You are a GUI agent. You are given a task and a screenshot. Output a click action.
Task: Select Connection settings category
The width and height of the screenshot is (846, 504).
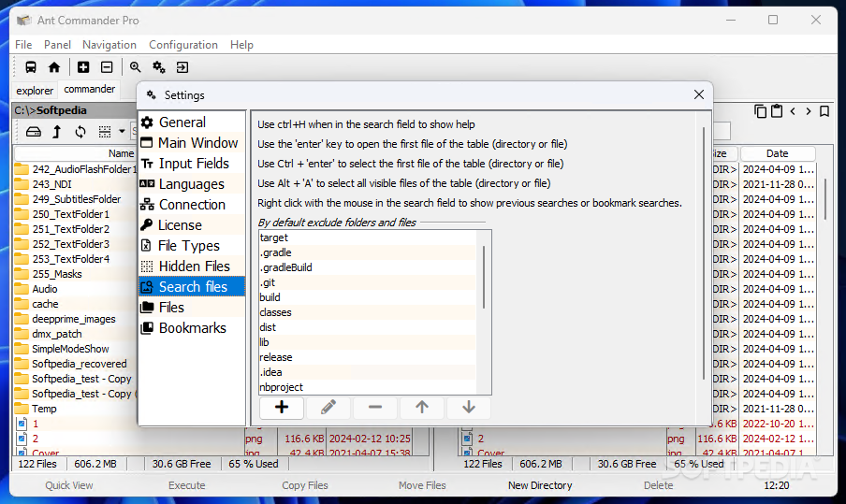192,204
